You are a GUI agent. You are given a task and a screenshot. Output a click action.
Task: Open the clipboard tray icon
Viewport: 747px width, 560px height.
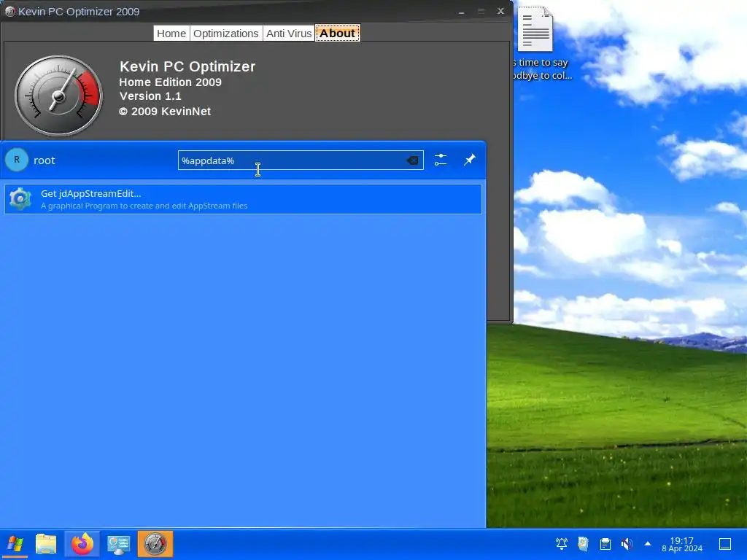pyautogui.click(x=605, y=543)
